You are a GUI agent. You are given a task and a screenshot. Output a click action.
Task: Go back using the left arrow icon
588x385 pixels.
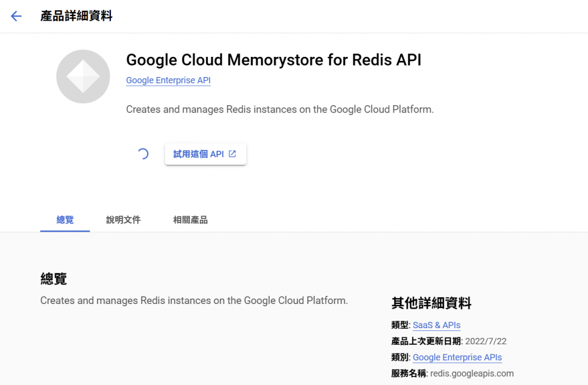(16, 16)
